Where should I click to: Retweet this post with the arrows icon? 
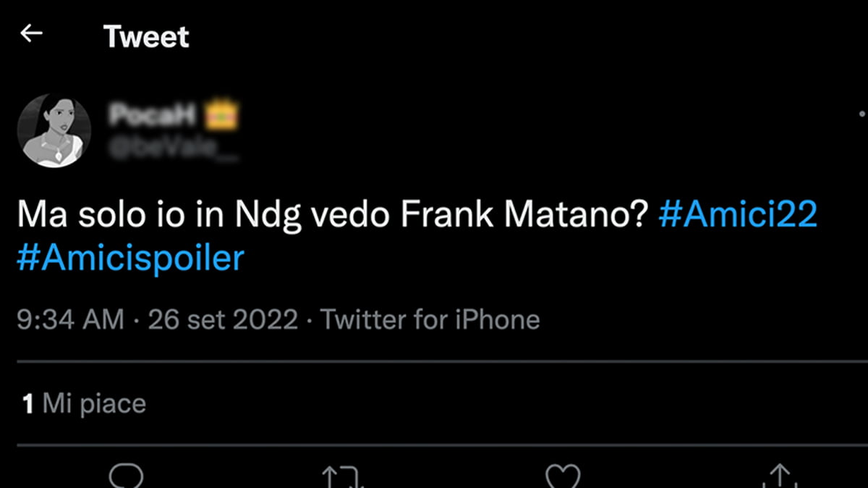point(342,477)
